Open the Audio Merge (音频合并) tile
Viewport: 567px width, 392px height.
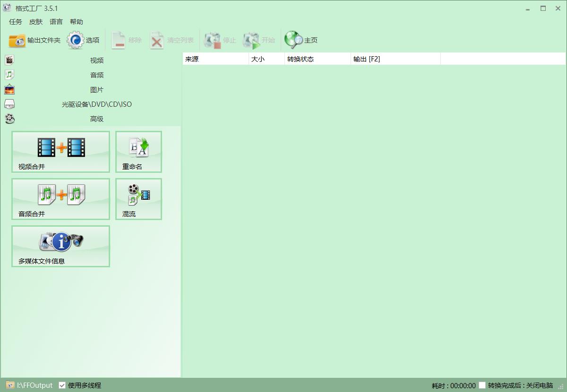[61, 199]
